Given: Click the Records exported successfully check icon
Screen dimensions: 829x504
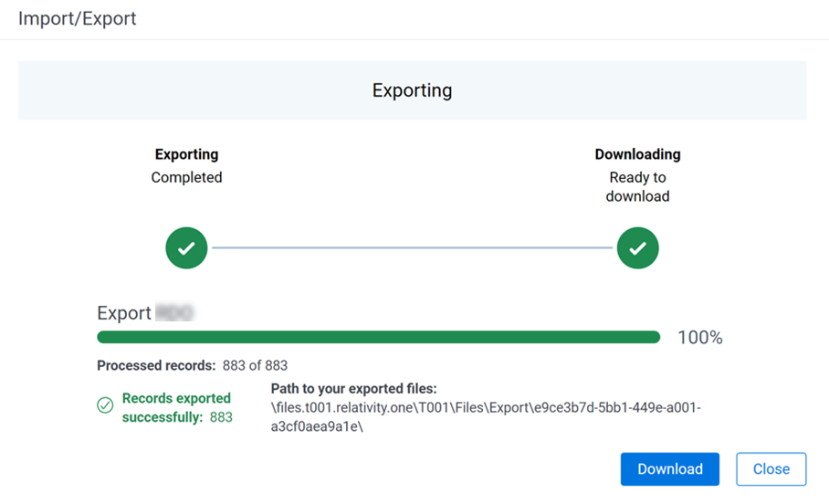Looking at the screenshot, I should [105, 405].
